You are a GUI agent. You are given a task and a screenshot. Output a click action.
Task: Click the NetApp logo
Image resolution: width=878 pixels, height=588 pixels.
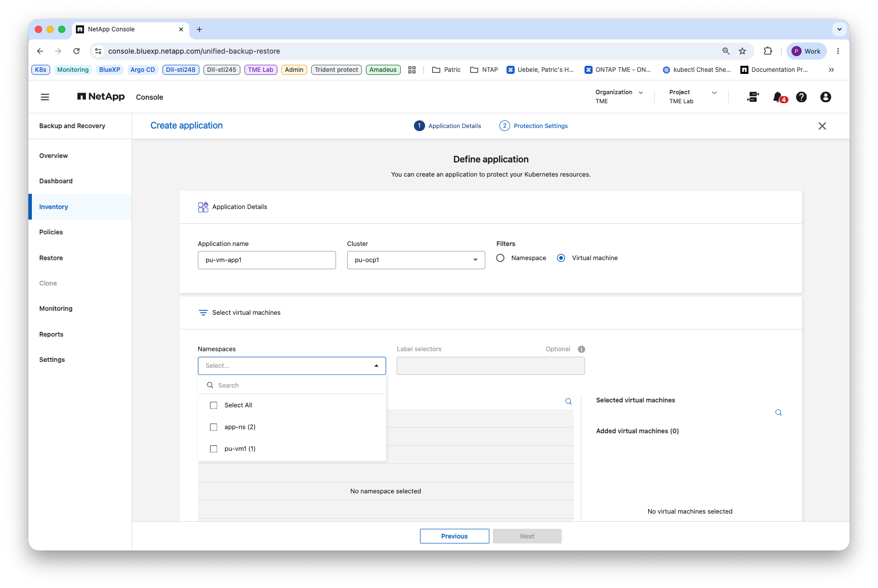tap(101, 97)
